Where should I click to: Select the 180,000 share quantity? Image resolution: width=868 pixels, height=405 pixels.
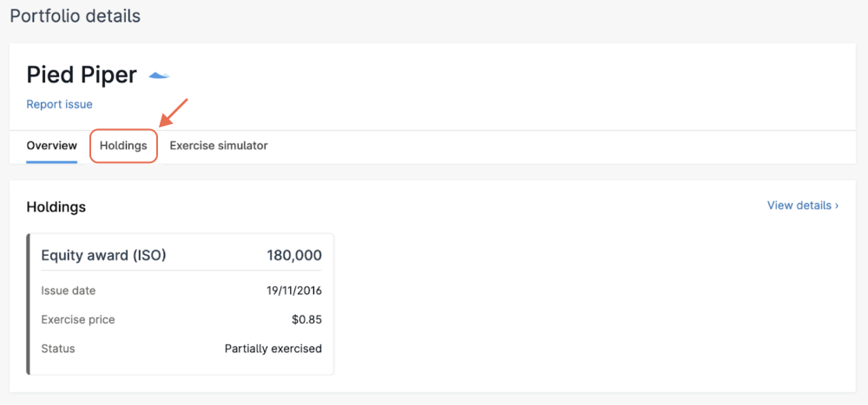294,255
